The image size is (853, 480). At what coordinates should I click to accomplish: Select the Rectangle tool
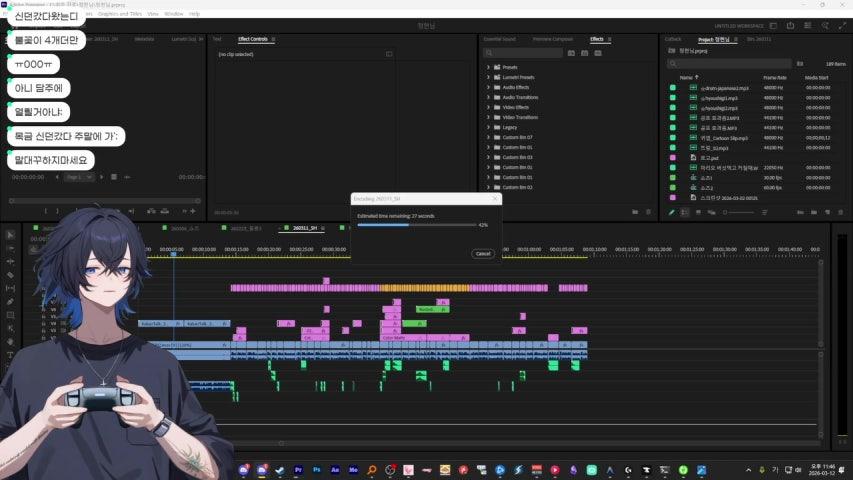[10, 315]
